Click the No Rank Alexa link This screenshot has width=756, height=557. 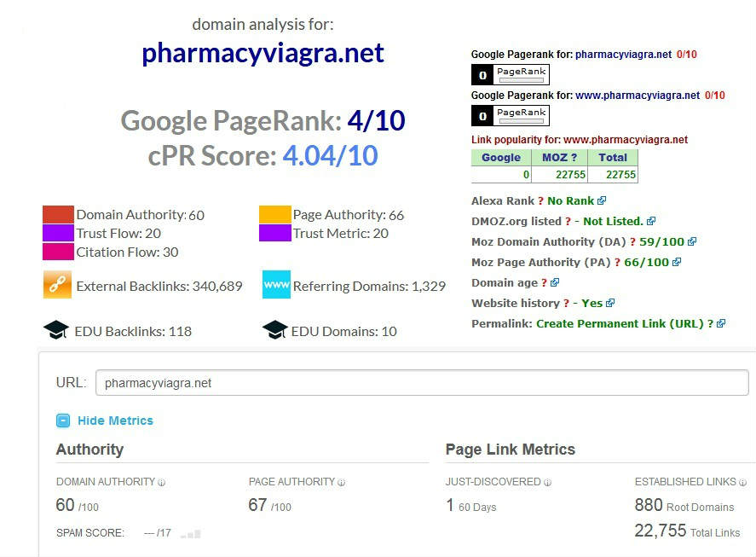click(x=570, y=200)
